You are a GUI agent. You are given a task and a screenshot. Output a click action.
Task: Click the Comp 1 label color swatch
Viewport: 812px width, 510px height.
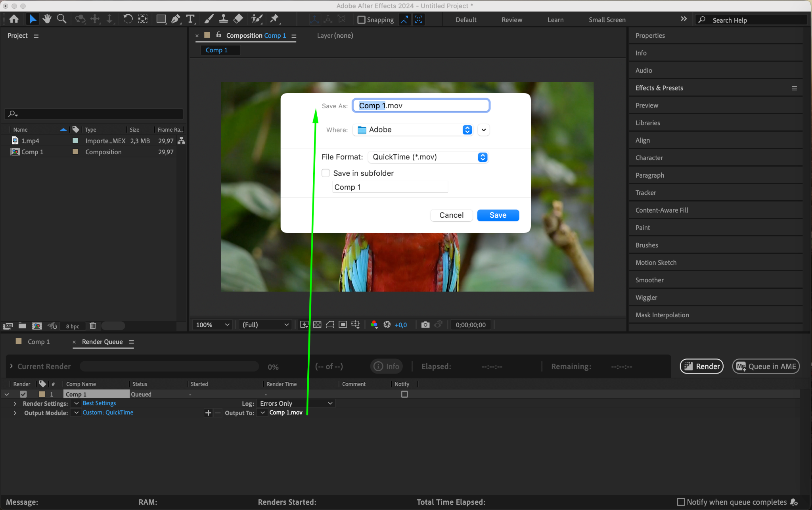click(75, 152)
